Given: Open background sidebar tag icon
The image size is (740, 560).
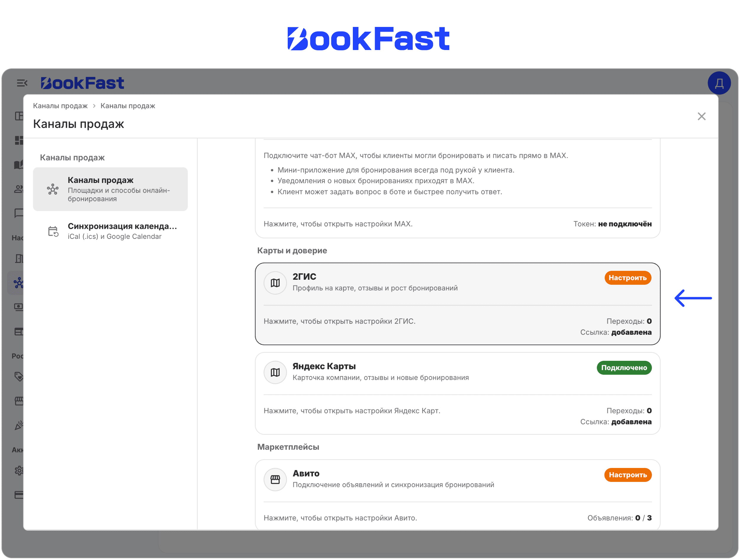Looking at the screenshot, I should (x=19, y=377).
